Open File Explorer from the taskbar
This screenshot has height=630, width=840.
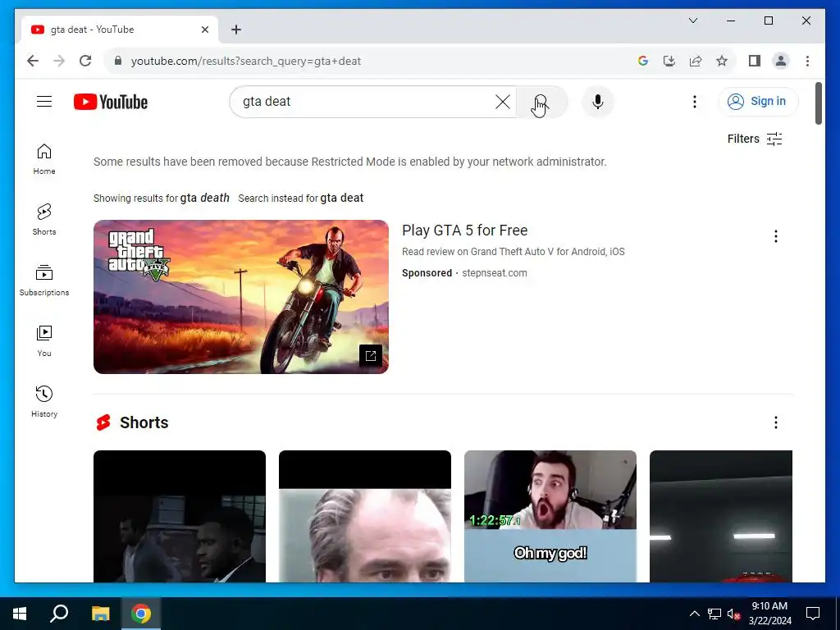[100, 614]
